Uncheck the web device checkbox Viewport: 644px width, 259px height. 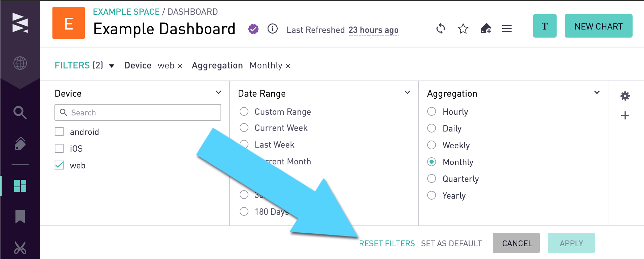(x=59, y=165)
